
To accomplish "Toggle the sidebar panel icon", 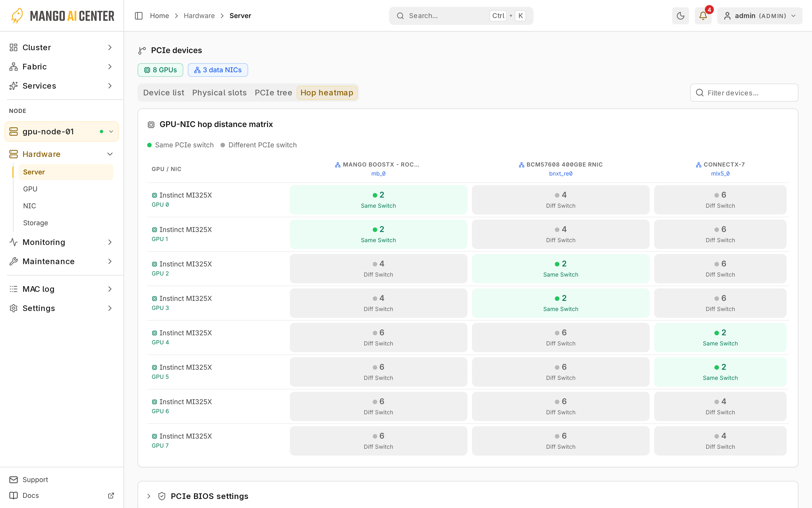I will pos(139,16).
